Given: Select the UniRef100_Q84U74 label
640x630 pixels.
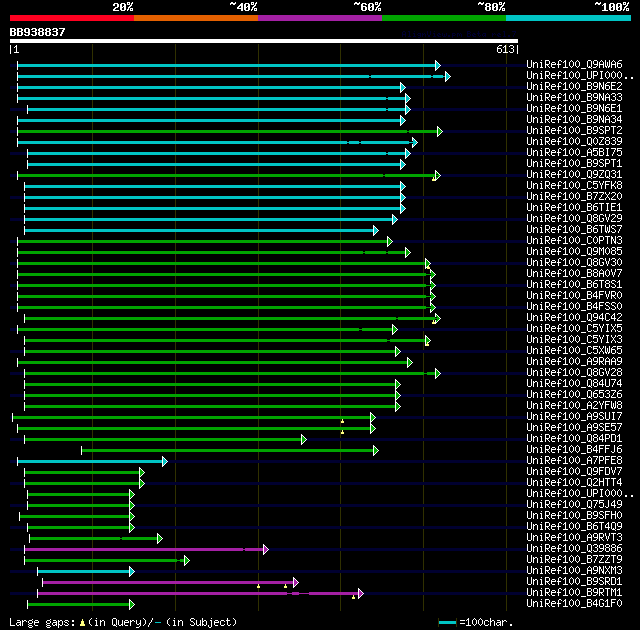Looking at the screenshot, I should pyautogui.click(x=574, y=384).
